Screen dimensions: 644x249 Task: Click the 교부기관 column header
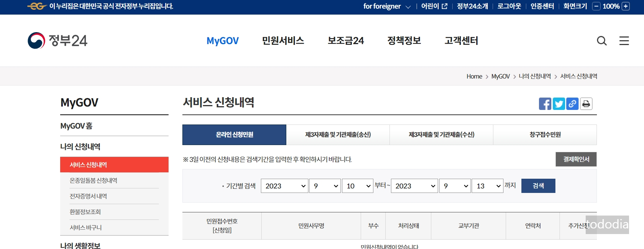[x=469, y=226]
